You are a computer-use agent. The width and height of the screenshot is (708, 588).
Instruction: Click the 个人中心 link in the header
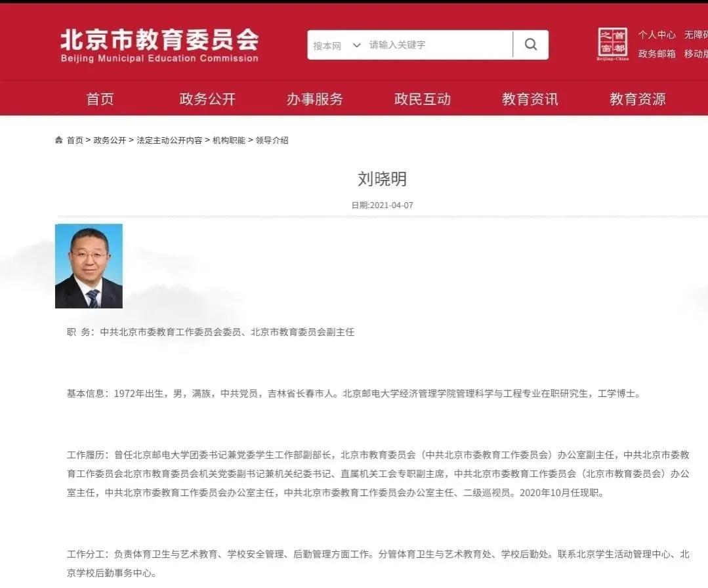(657, 35)
